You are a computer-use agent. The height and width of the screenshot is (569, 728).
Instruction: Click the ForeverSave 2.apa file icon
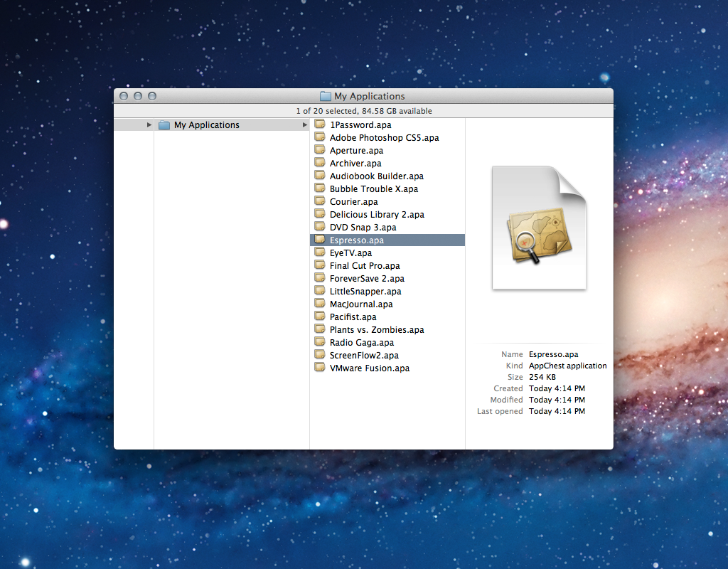pyautogui.click(x=320, y=278)
